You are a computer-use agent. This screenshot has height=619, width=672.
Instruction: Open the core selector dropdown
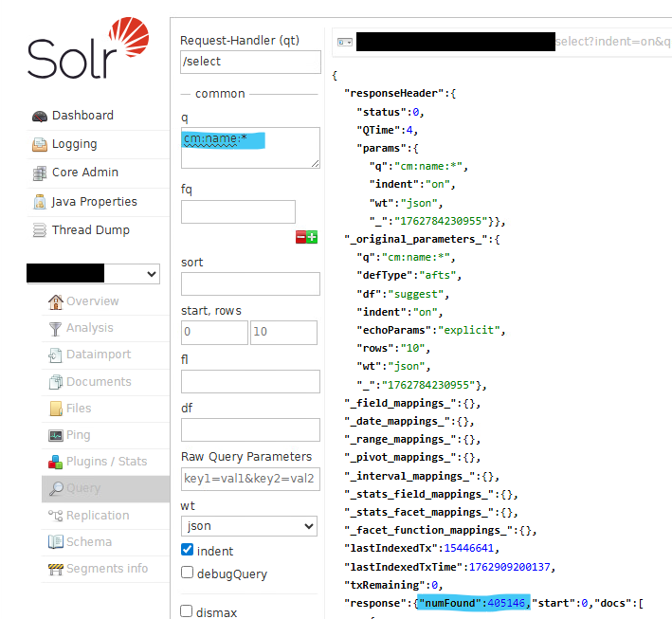click(93, 274)
